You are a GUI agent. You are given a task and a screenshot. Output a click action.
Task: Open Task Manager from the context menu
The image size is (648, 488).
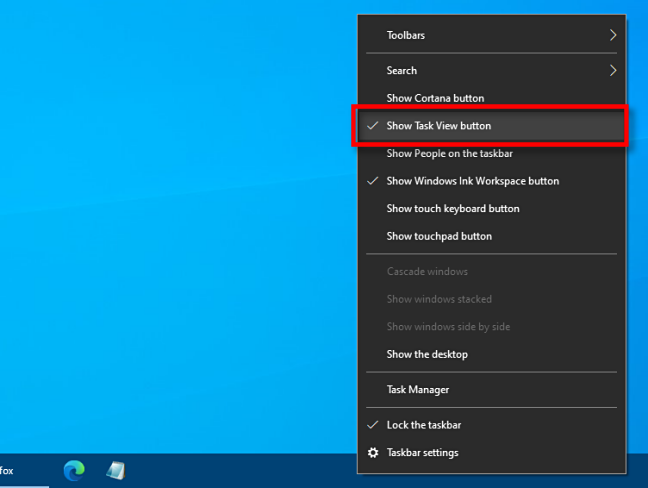point(418,390)
